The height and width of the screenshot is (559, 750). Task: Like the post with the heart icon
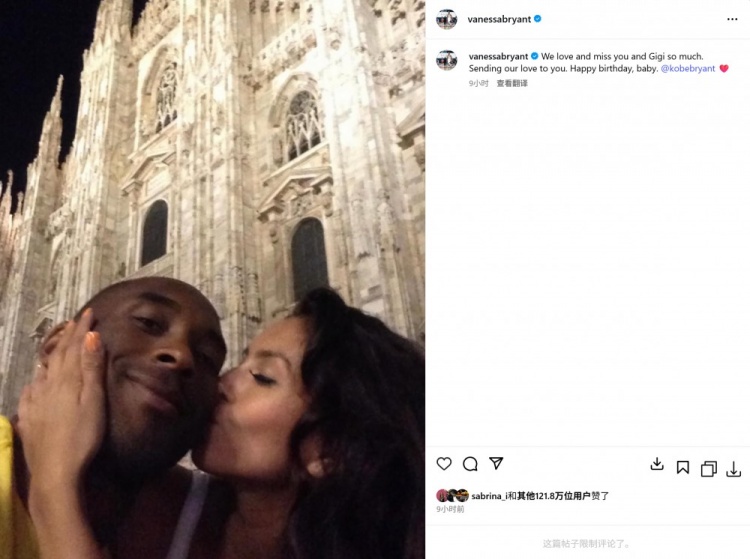click(444, 463)
